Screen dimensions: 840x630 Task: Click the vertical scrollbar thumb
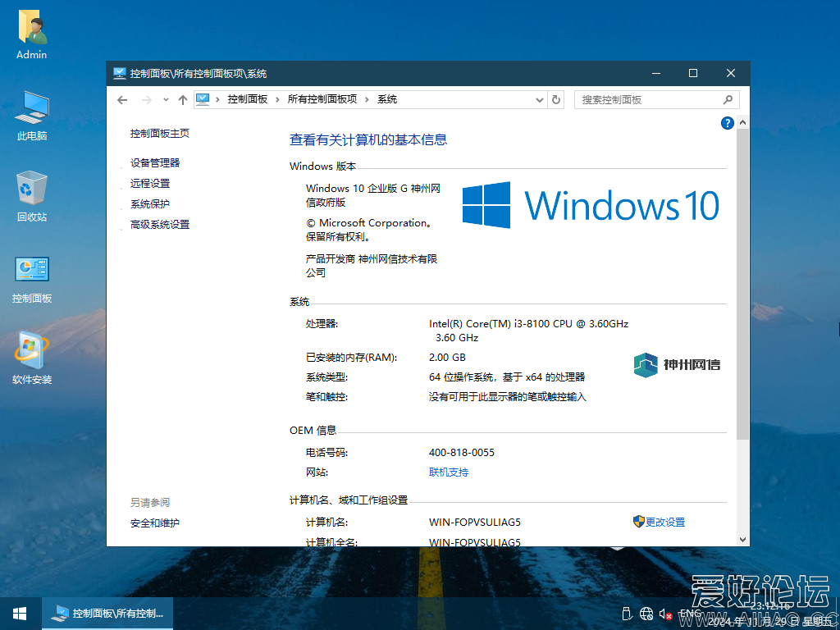tap(742, 284)
